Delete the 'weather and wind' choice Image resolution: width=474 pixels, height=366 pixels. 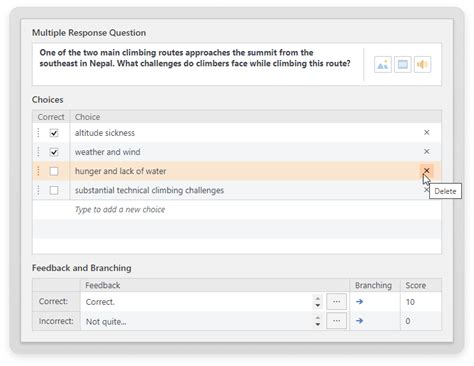tap(426, 151)
